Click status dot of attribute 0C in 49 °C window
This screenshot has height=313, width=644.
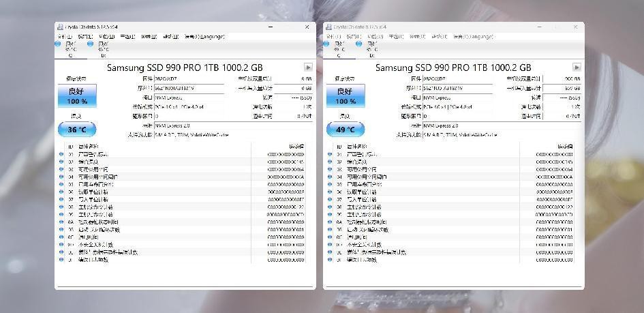click(330, 237)
